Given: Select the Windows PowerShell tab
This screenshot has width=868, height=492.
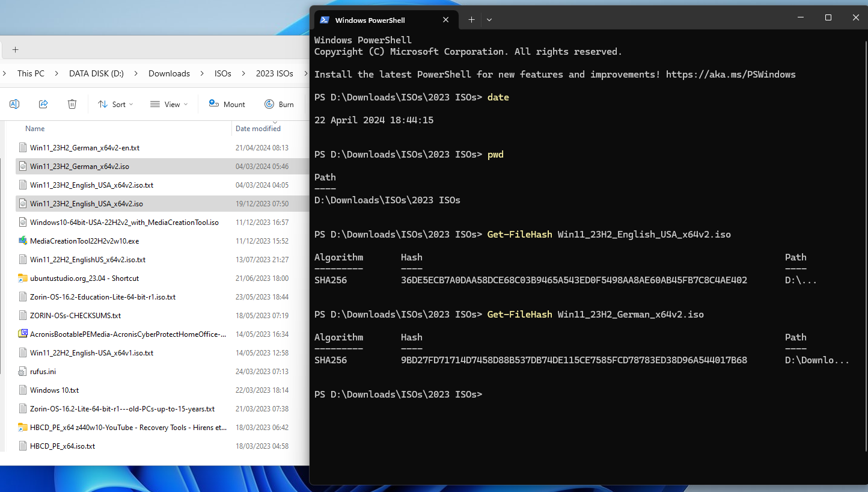Looking at the screenshot, I should (x=385, y=20).
